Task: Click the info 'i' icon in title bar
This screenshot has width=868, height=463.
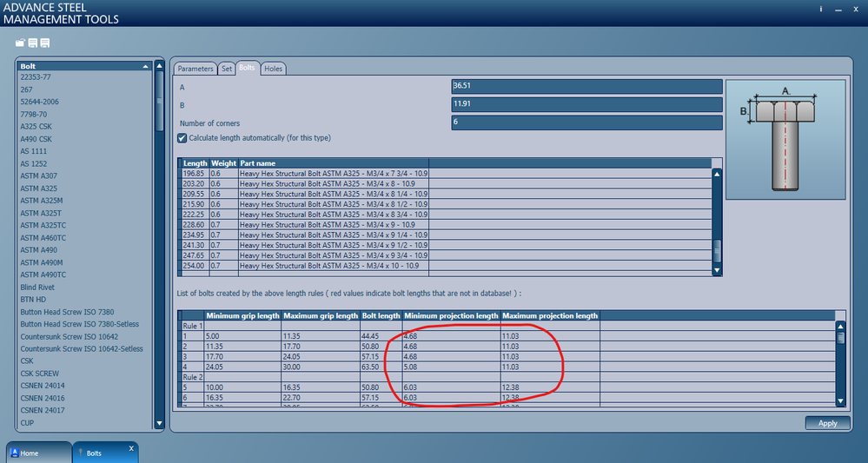Action: click(x=821, y=9)
